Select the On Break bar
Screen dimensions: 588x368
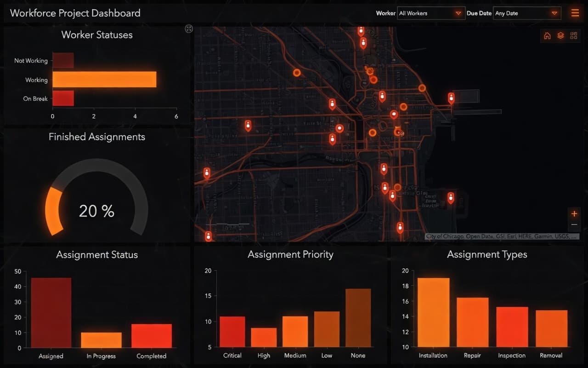63,98
